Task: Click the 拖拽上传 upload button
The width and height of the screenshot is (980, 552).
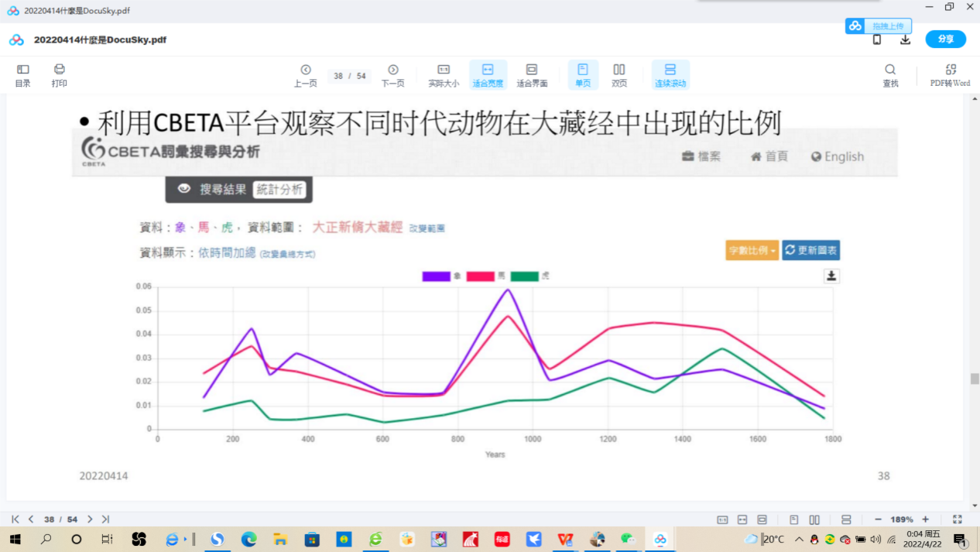Action: 879,26
